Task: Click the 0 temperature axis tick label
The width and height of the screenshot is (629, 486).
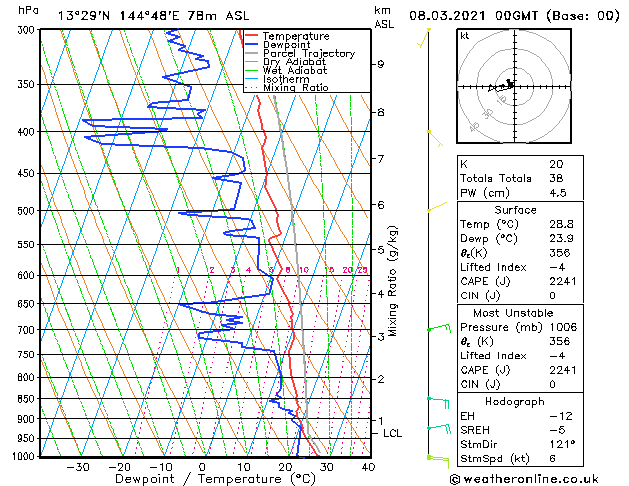Action: [x=202, y=468]
